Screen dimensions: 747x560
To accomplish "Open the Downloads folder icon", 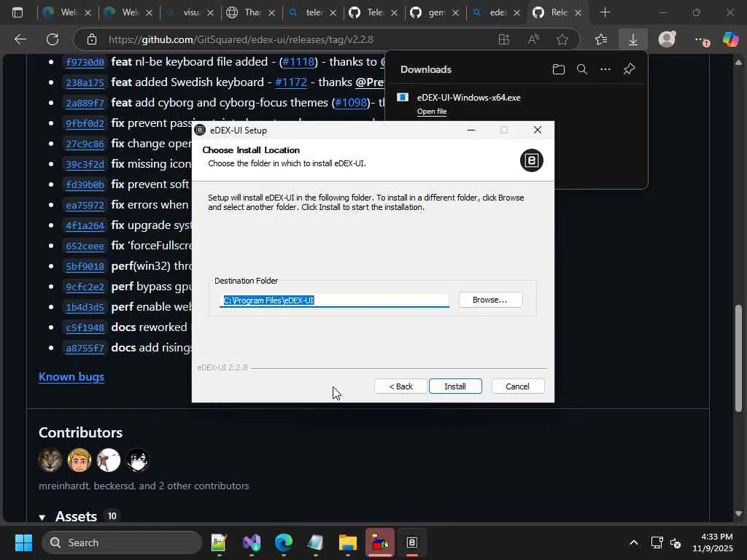I will point(558,69).
